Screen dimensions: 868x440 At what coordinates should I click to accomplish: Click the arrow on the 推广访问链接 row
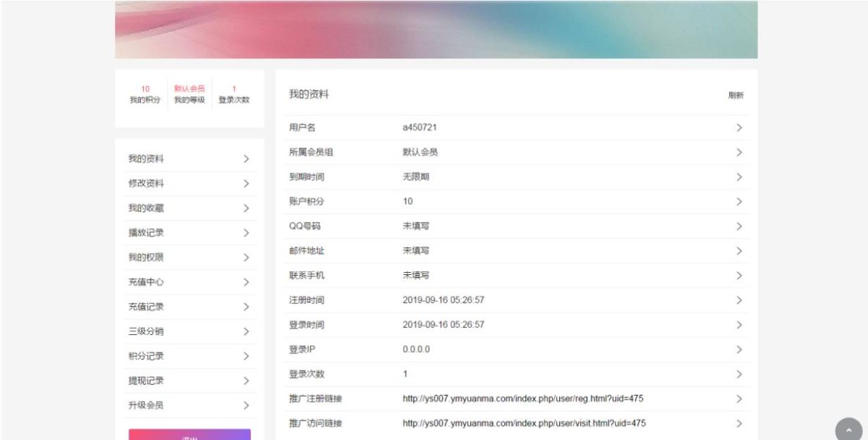click(x=739, y=423)
